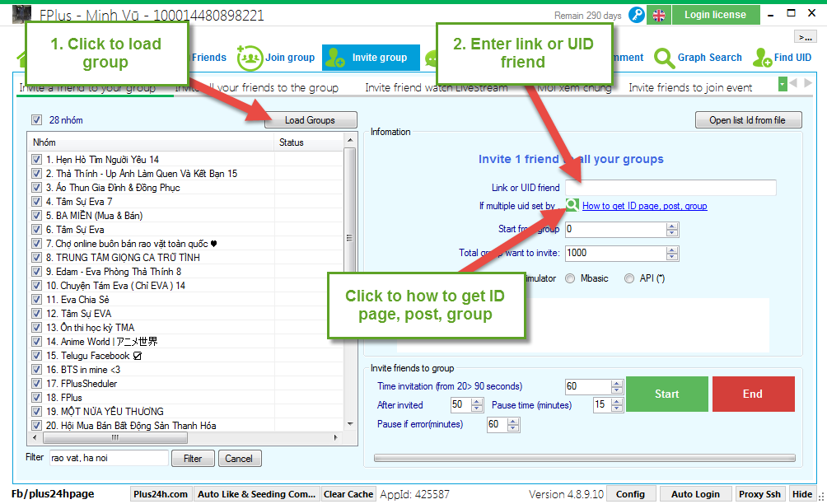Screen dimensions: 827x504
Task: Click the FPlus app icon in title bar
Action: tap(22, 14)
